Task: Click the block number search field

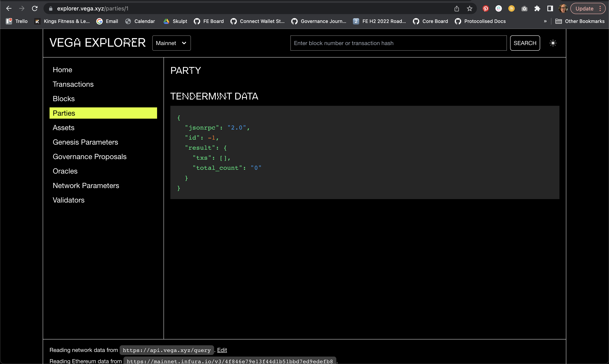Action: [x=398, y=43]
